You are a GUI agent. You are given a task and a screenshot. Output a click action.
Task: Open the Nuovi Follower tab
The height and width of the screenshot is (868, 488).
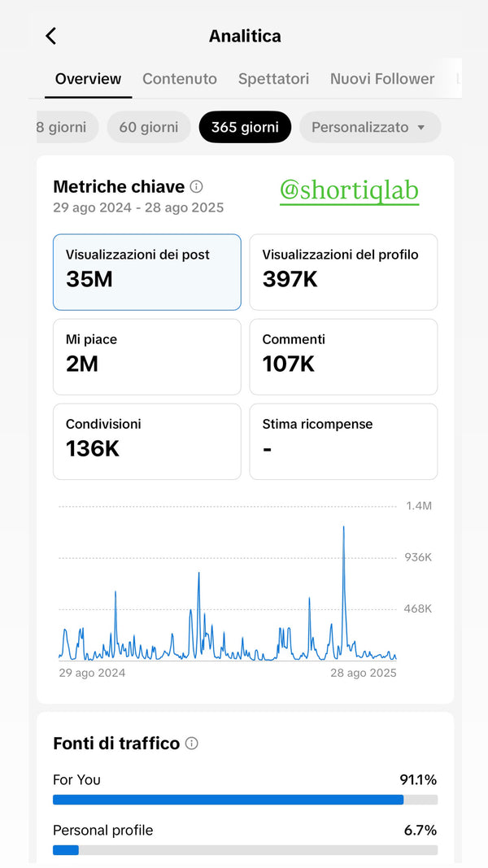click(x=382, y=79)
